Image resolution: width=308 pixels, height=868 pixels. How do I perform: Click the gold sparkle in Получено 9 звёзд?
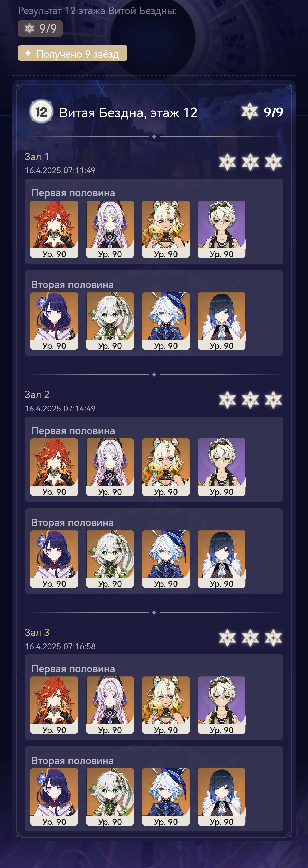[x=28, y=53]
